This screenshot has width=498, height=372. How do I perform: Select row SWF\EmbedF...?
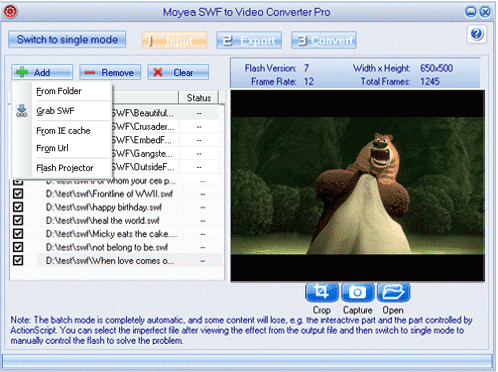[167, 140]
